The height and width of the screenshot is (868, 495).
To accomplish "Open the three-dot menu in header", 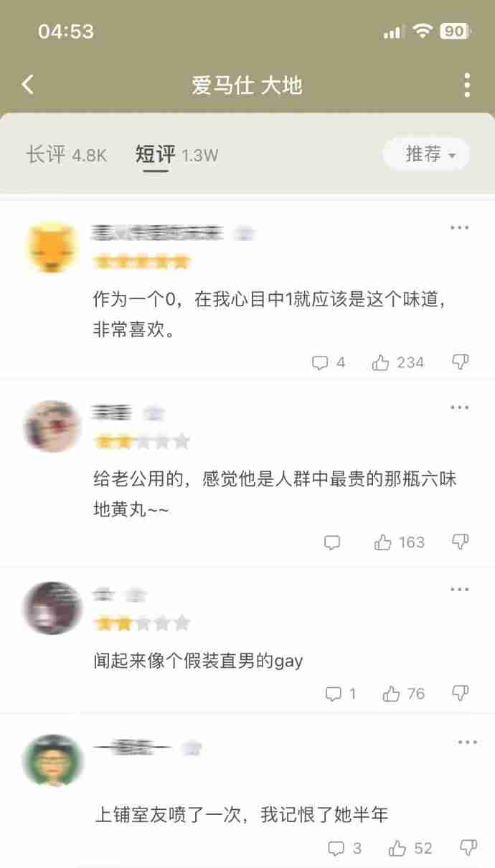I will pyautogui.click(x=467, y=85).
